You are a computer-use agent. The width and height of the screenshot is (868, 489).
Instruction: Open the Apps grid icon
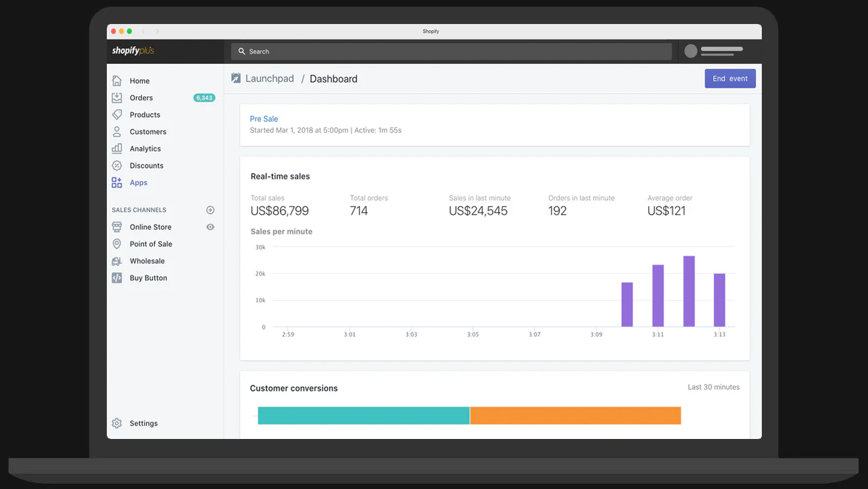point(117,182)
